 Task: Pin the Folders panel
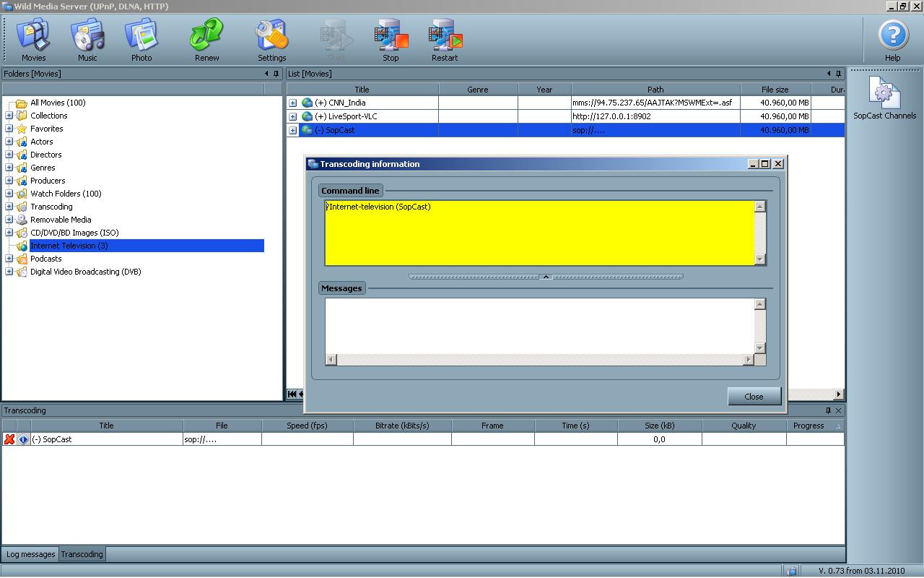(276, 74)
